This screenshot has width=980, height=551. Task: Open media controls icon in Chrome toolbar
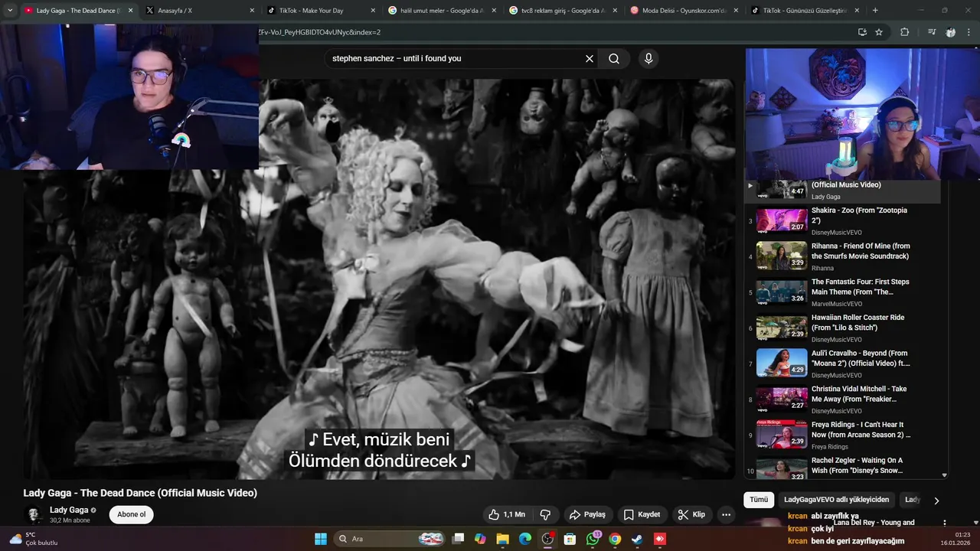[932, 32]
